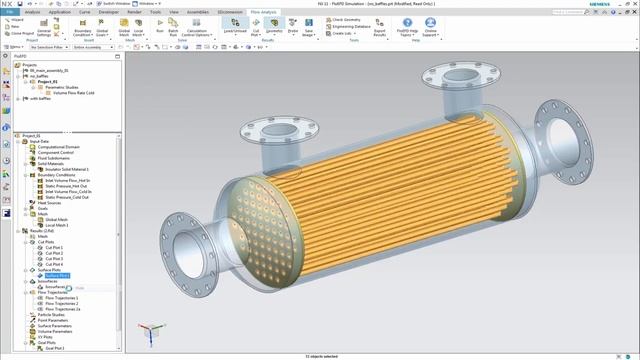Click New project in ribbon
This screenshot has height=360, width=640.
tap(12, 27)
